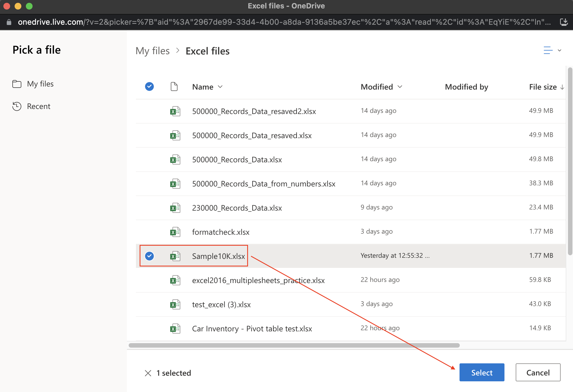
Task: Click the vertical scrollbar of file list
Action: 570,161
